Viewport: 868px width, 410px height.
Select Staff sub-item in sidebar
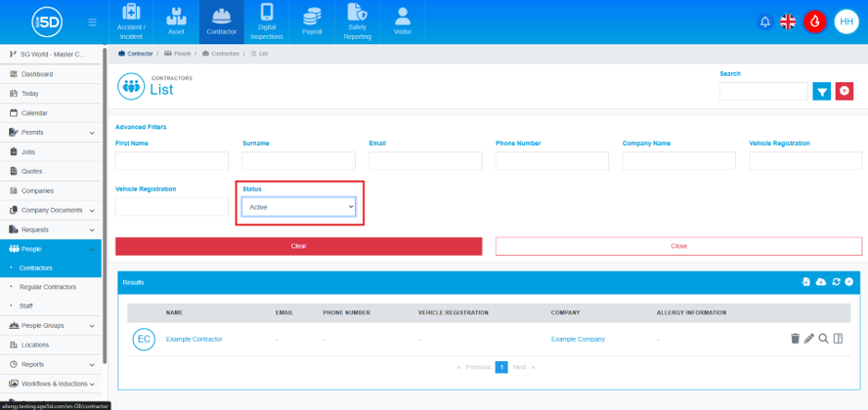(x=51, y=306)
